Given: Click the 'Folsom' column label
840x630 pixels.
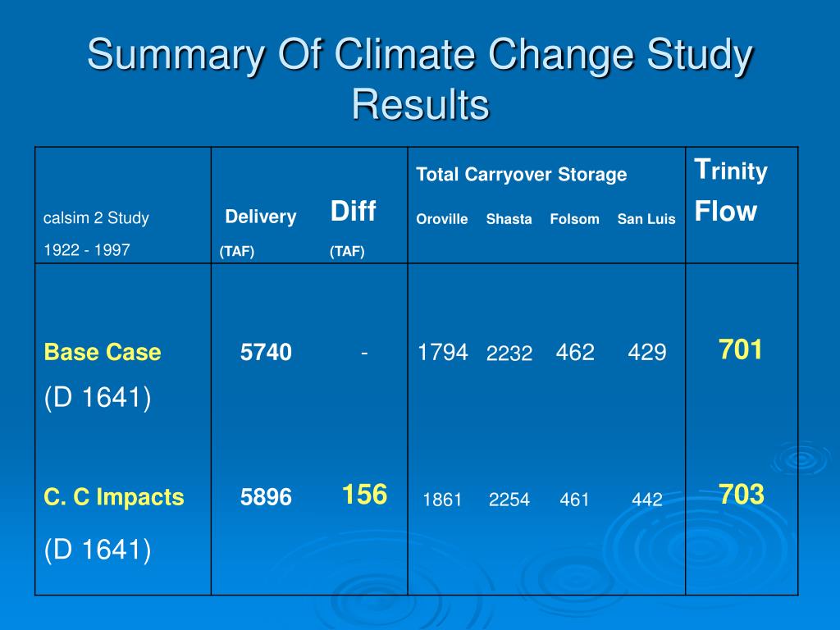Looking at the screenshot, I should click(x=574, y=219).
